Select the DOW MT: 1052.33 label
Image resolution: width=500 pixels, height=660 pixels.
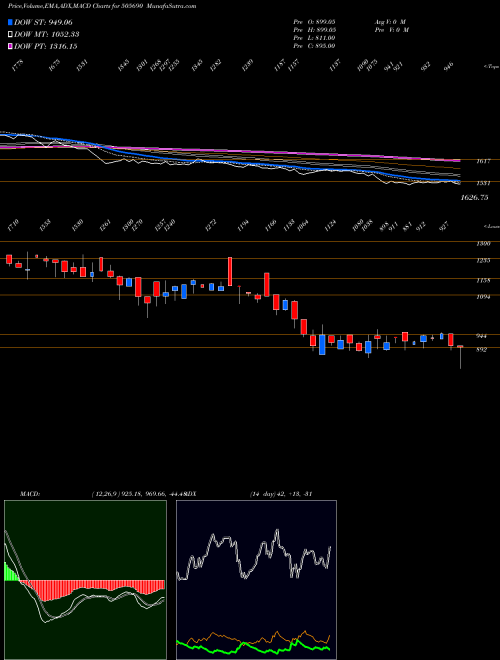[46, 34]
